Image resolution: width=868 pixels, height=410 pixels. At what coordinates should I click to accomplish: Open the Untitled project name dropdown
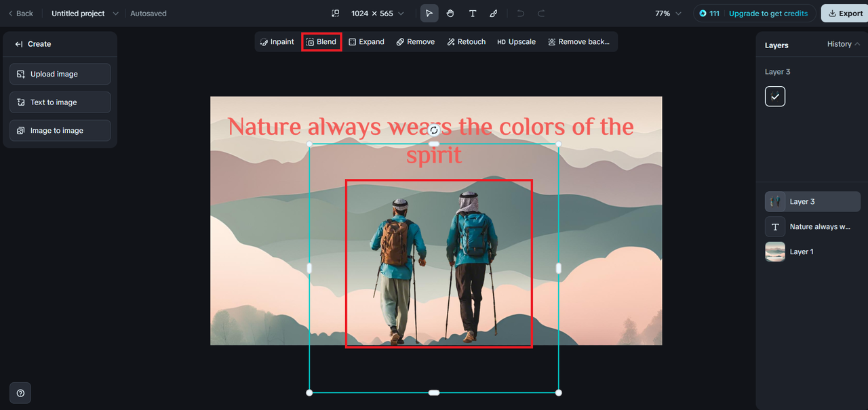click(x=85, y=14)
